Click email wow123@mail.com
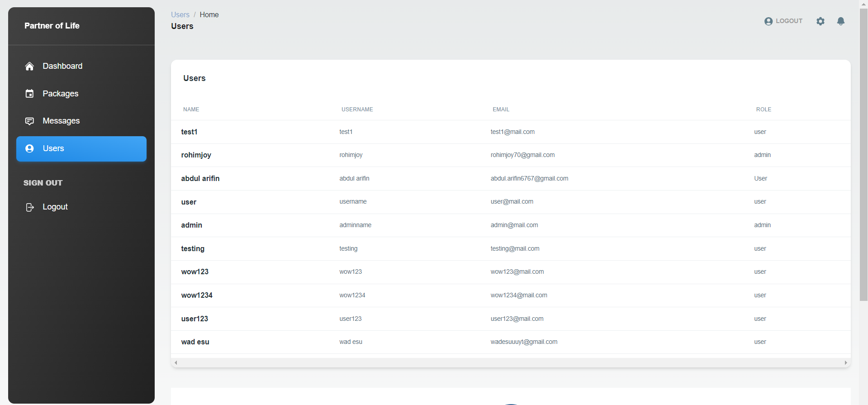The width and height of the screenshot is (868, 405). [x=517, y=272]
